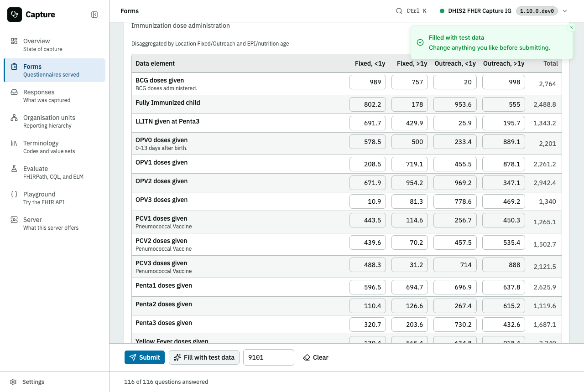Click the seed field containing 9101

click(269, 357)
